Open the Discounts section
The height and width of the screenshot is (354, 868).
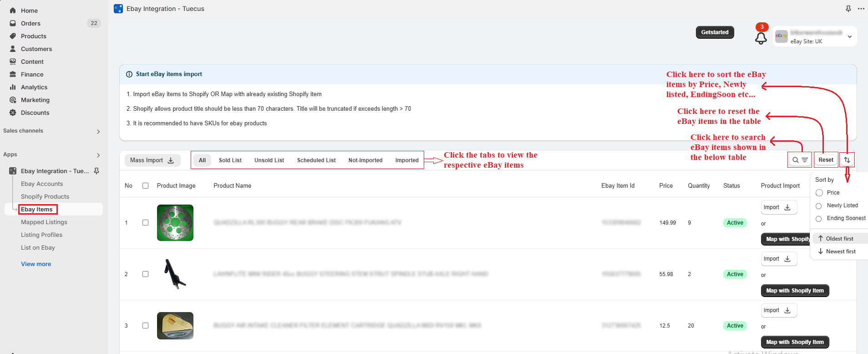point(35,113)
